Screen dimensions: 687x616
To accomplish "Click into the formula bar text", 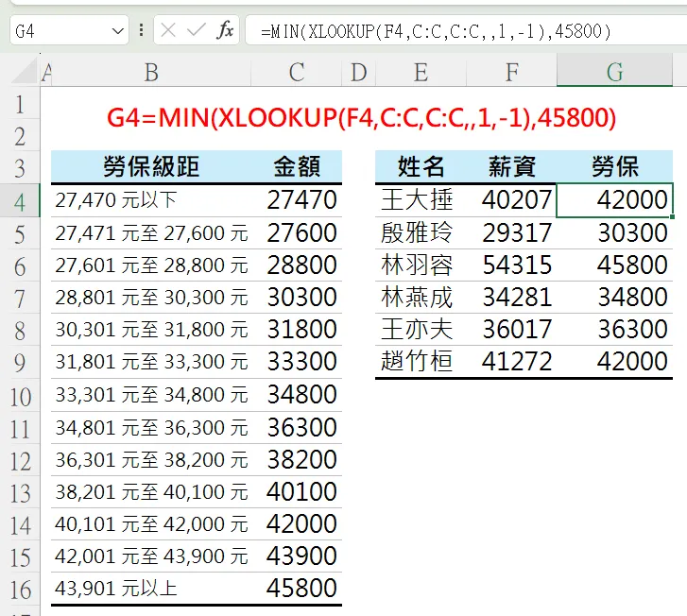I will coord(436,31).
